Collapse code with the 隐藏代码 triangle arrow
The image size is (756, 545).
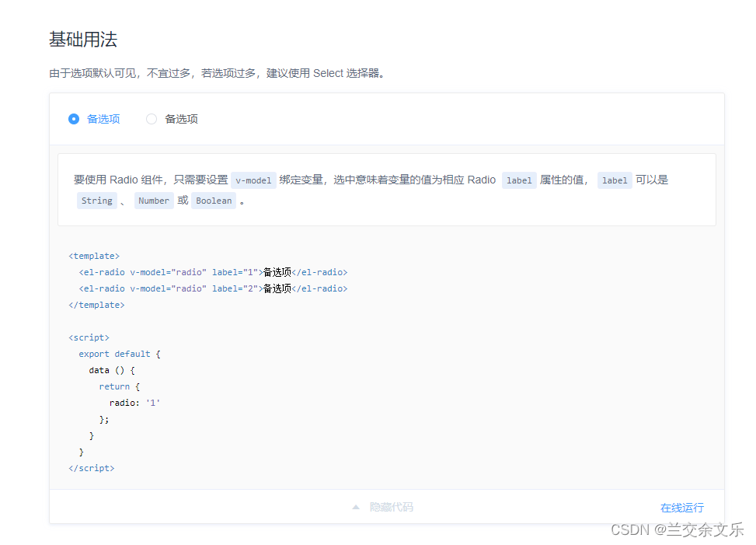pos(356,508)
